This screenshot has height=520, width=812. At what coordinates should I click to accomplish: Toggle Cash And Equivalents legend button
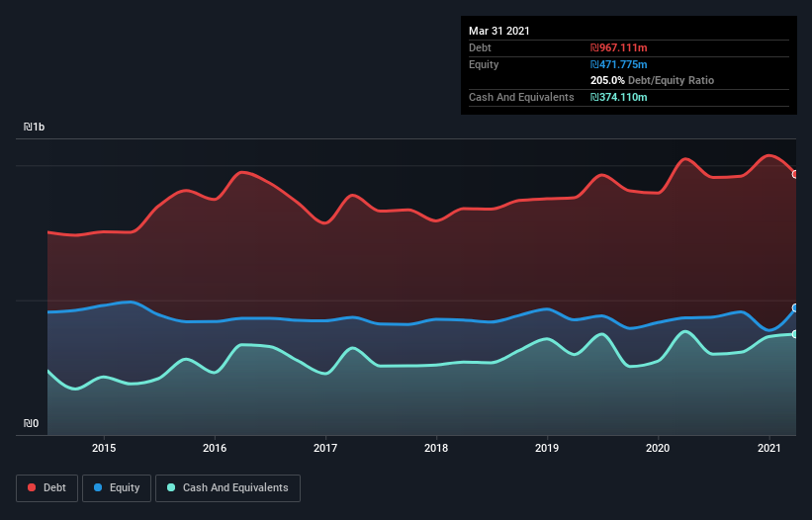pos(227,488)
